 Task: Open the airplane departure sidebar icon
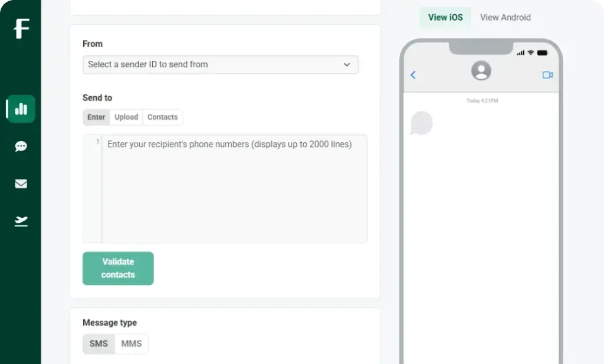coord(21,221)
